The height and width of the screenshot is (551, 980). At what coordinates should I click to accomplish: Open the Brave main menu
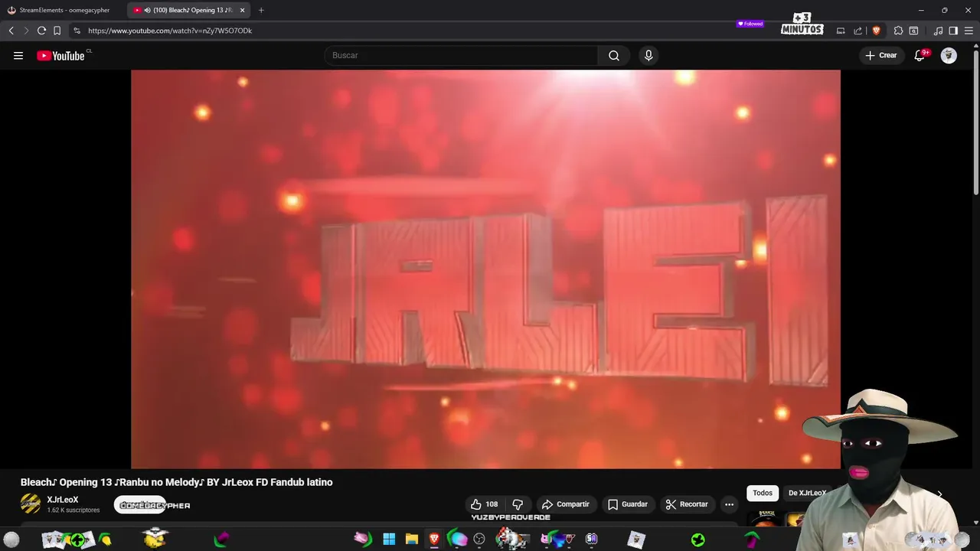pyautogui.click(x=969, y=31)
